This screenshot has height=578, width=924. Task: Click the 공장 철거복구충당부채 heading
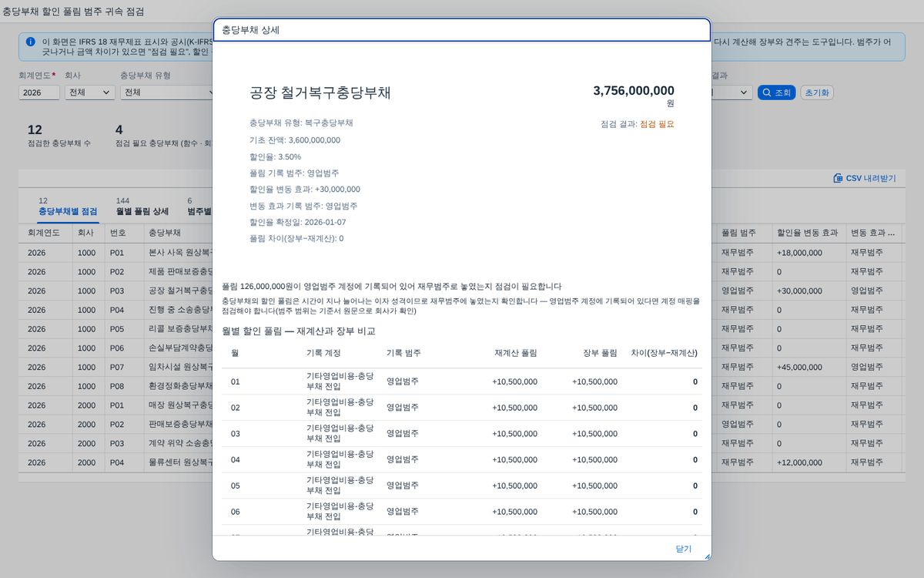click(320, 93)
